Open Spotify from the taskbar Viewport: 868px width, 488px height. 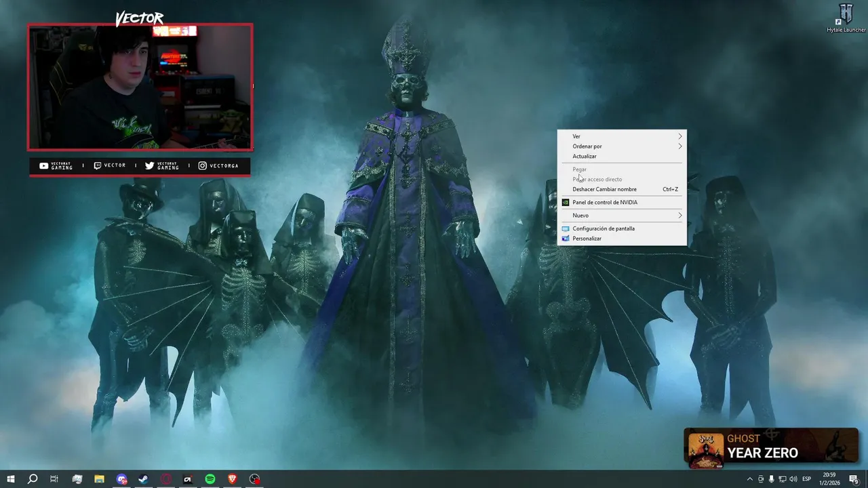tap(210, 479)
